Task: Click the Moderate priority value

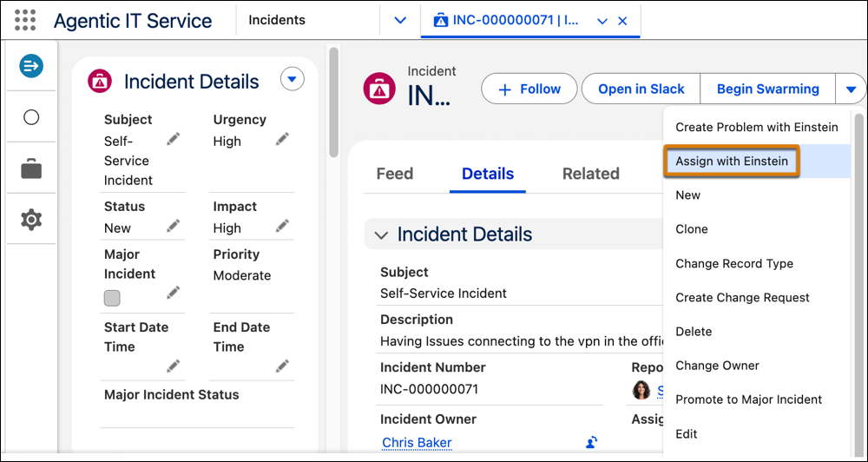Action: click(x=242, y=275)
